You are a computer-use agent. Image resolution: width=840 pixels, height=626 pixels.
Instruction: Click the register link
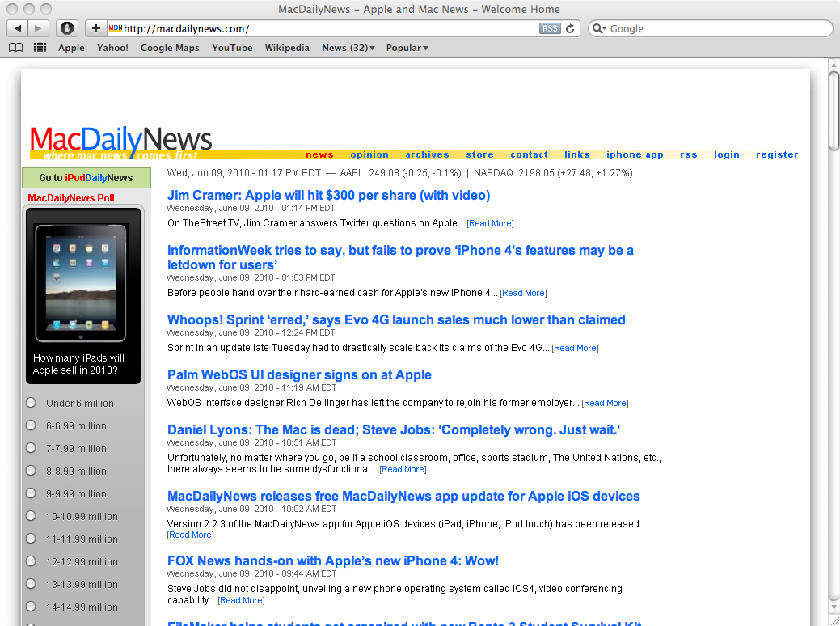point(777,154)
